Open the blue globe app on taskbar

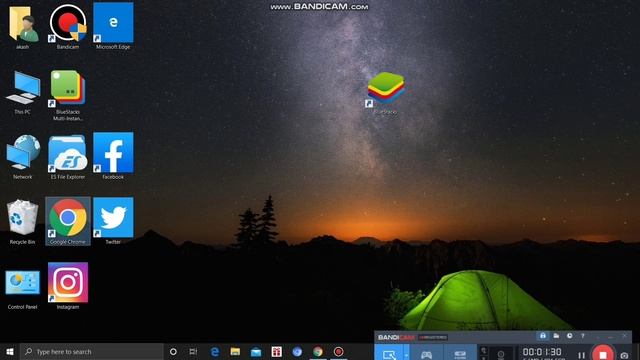click(297, 351)
